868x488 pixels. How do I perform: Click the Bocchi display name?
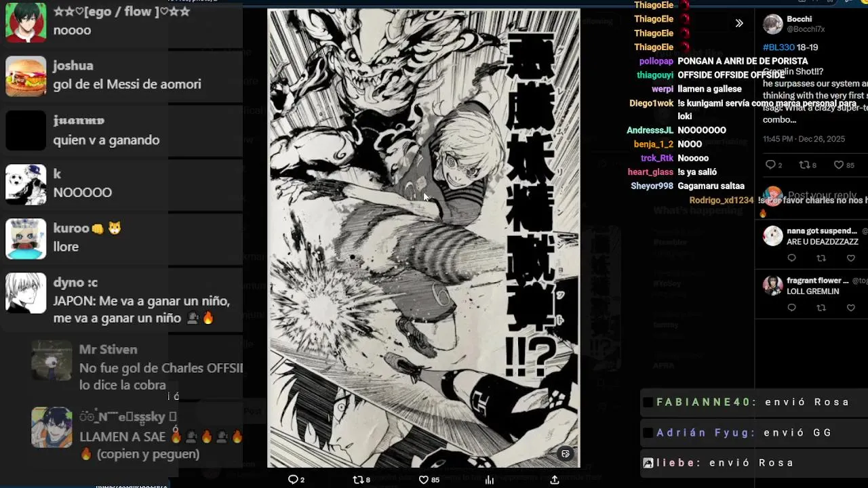(x=800, y=19)
